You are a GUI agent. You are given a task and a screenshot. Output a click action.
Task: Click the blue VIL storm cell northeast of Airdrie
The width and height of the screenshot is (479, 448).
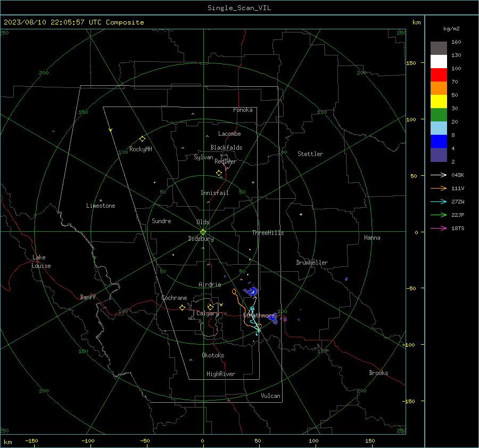[251, 291]
